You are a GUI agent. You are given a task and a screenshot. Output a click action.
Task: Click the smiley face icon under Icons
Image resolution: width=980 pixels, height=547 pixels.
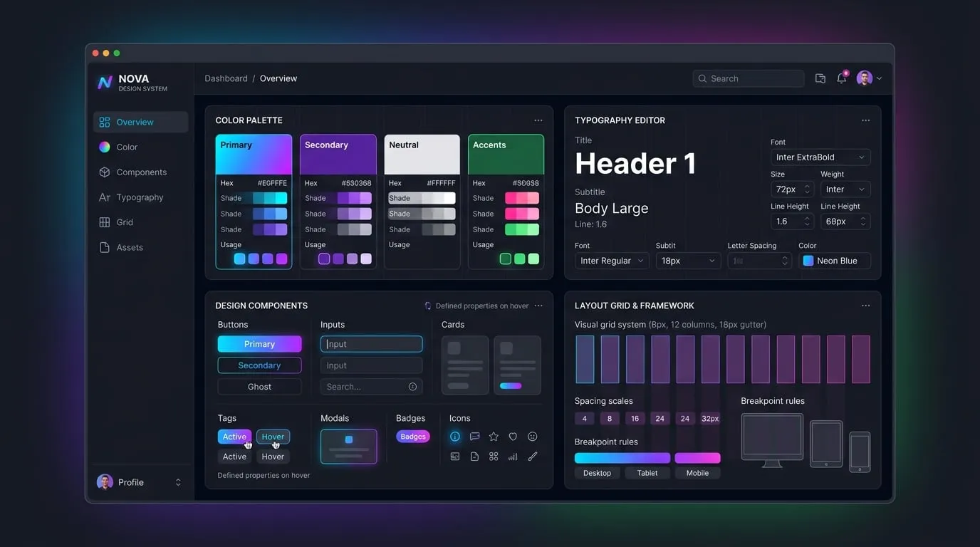pyautogui.click(x=532, y=437)
